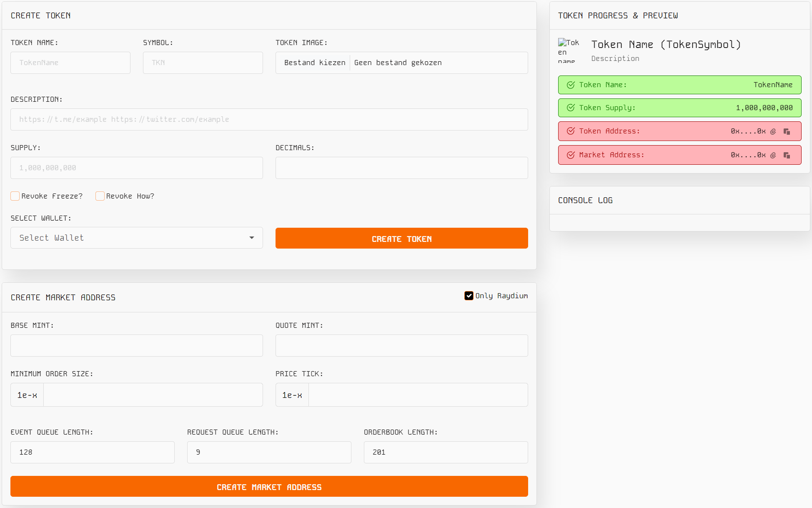
Task: Click the token image placeholder in the preview panel
Action: [x=569, y=51]
